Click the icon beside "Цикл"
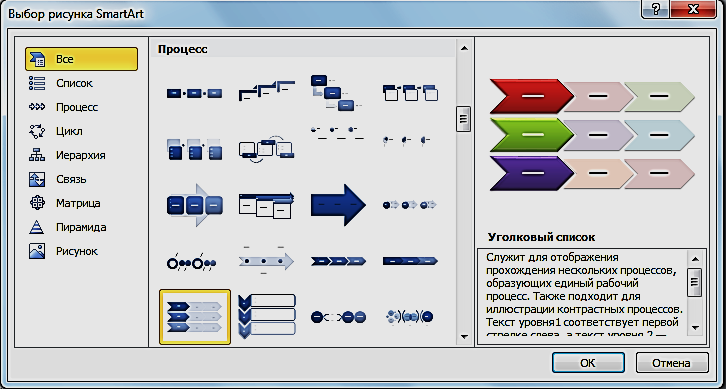Screen dimensions: 726x389 37,131
